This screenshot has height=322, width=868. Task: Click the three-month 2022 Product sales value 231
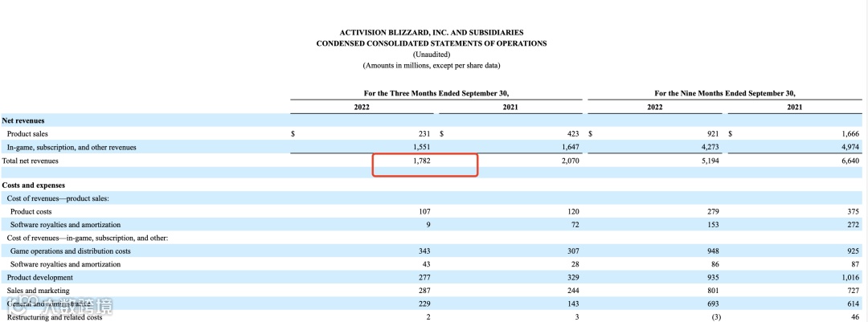click(x=425, y=134)
